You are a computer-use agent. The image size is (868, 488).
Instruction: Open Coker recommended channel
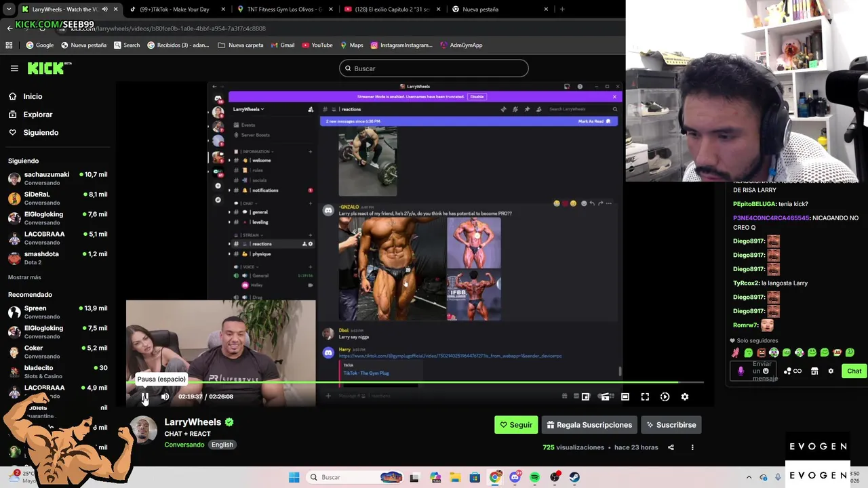[58, 352]
